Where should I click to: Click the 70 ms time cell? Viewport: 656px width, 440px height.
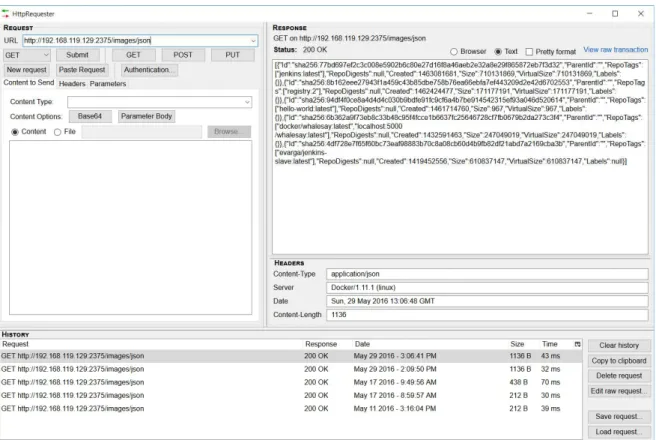(550, 382)
